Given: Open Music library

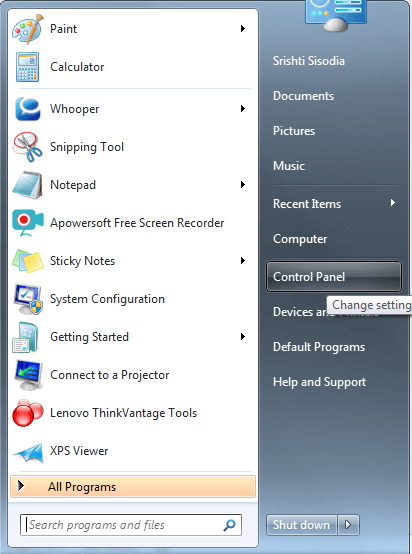Looking at the screenshot, I should pyautogui.click(x=289, y=166).
